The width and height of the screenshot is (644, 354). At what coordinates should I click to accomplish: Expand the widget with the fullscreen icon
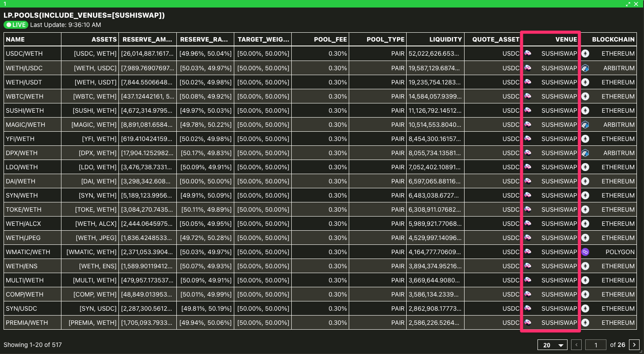pyautogui.click(x=628, y=4)
